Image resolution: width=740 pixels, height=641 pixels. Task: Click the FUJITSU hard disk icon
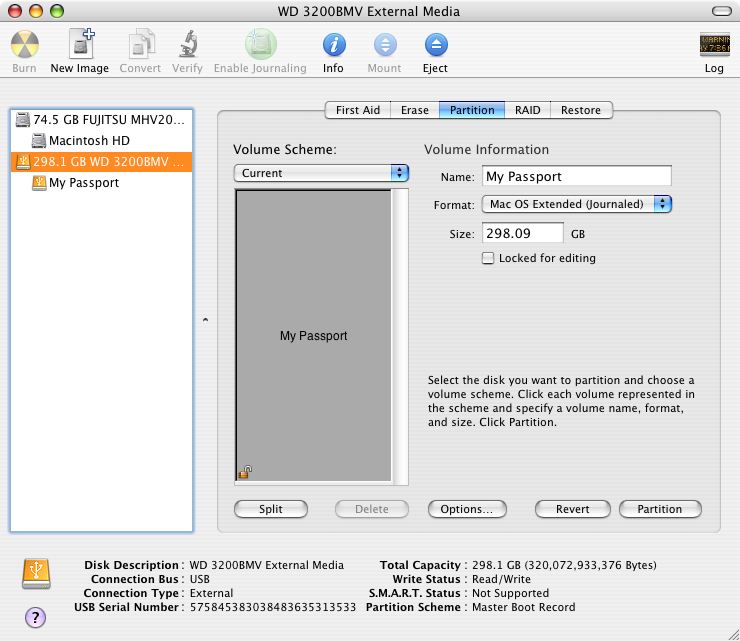[23, 119]
